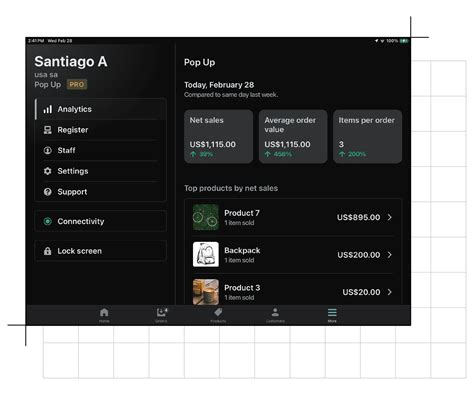The height and width of the screenshot is (395, 474).
Task: Open the Register menu item
Action: tap(101, 130)
